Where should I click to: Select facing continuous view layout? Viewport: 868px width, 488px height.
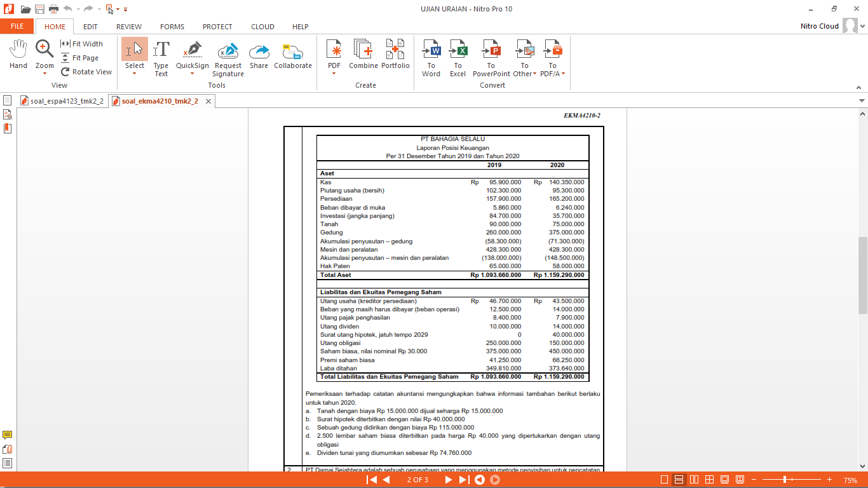[x=710, y=480]
